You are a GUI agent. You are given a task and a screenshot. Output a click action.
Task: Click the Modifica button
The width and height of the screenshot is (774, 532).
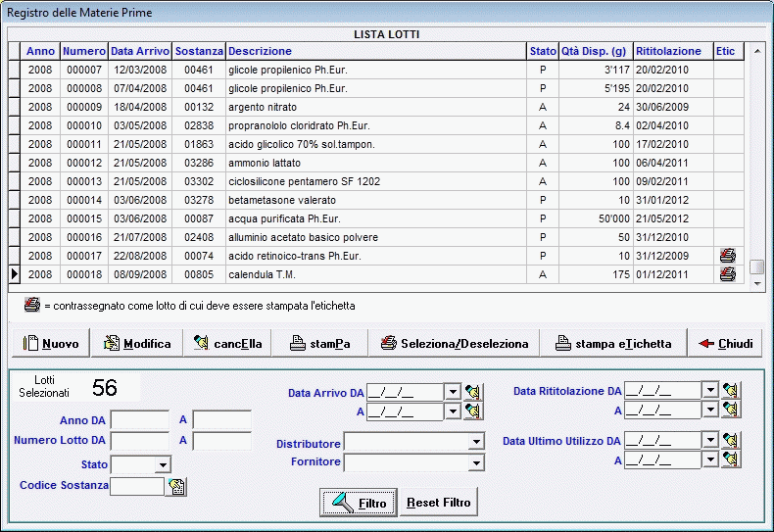137,343
